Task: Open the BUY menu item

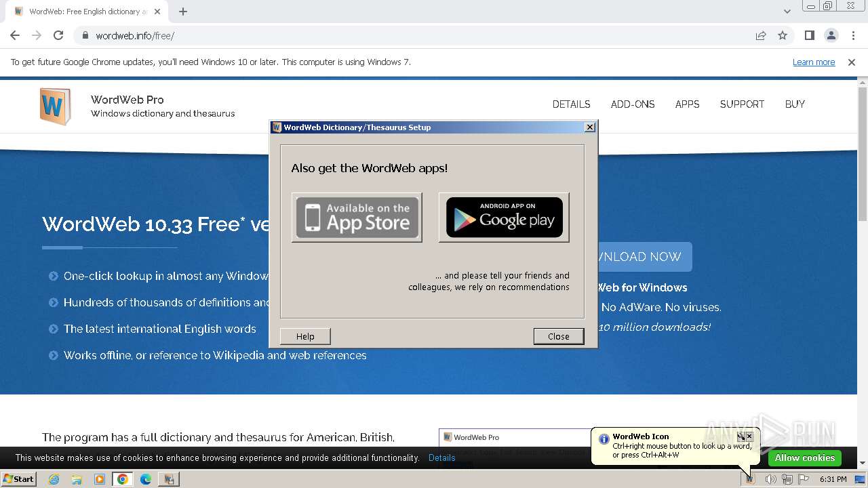Action: [x=795, y=104]
